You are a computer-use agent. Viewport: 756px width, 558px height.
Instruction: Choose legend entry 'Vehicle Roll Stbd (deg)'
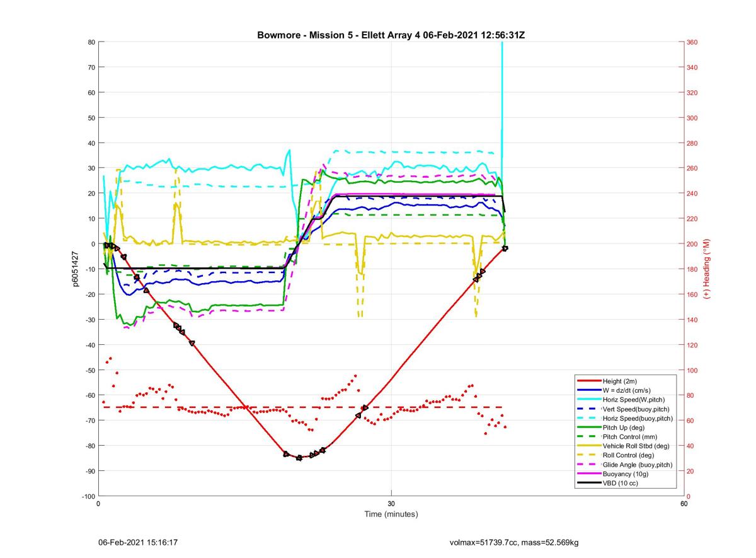click(x=636, y=446)
